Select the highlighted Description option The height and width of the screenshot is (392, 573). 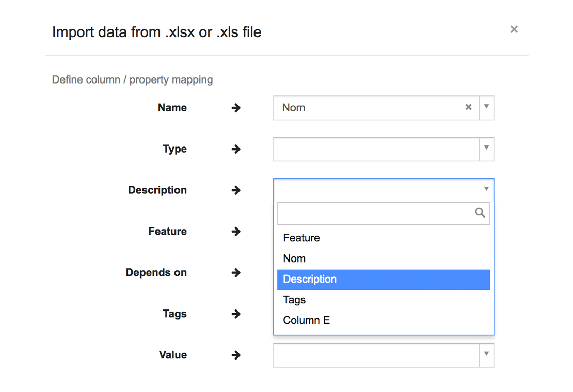click(x=384, y=280)
